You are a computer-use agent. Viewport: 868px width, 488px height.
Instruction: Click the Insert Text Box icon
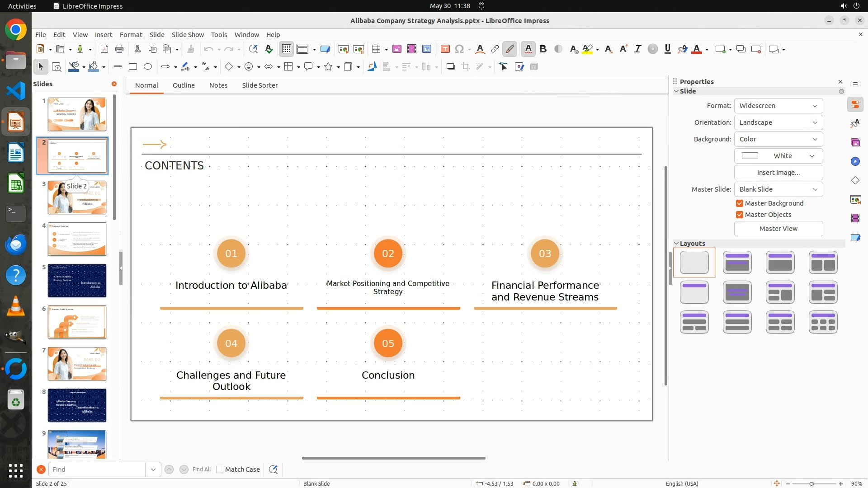click(x=445, y=49)
